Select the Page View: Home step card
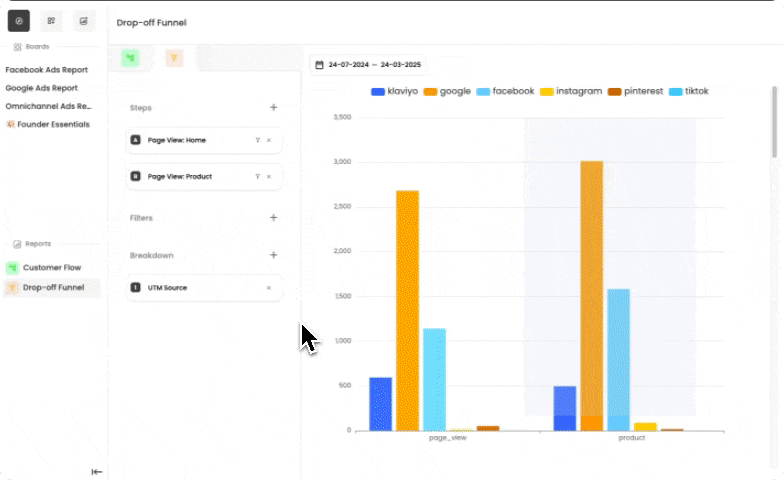The width and height of the screenshot is (784, 480). (x=204, y=140)
